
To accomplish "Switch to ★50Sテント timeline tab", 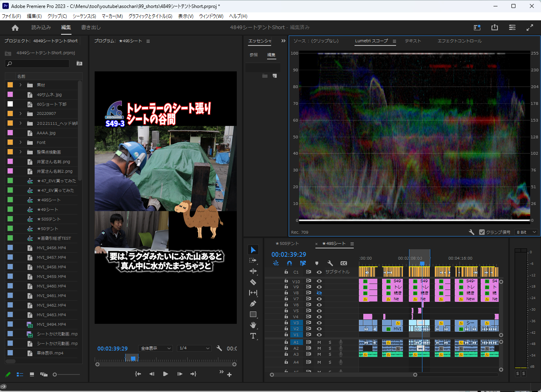I will (287, 243).
